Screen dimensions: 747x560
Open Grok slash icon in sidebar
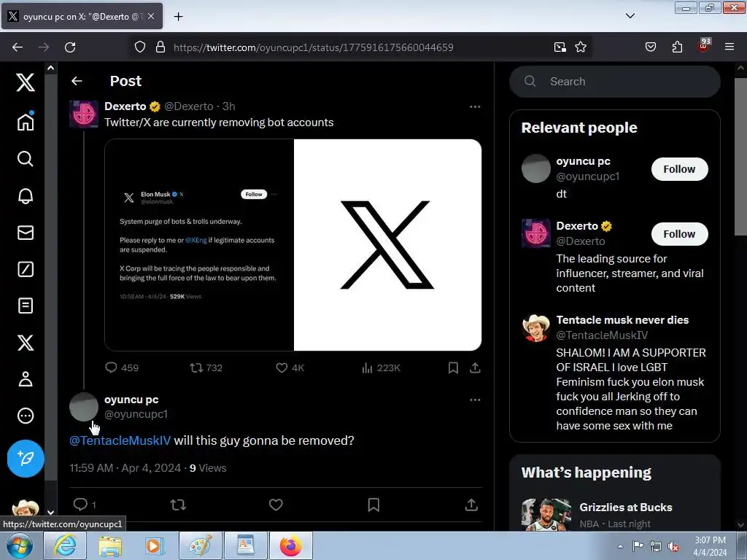(26, 269)
